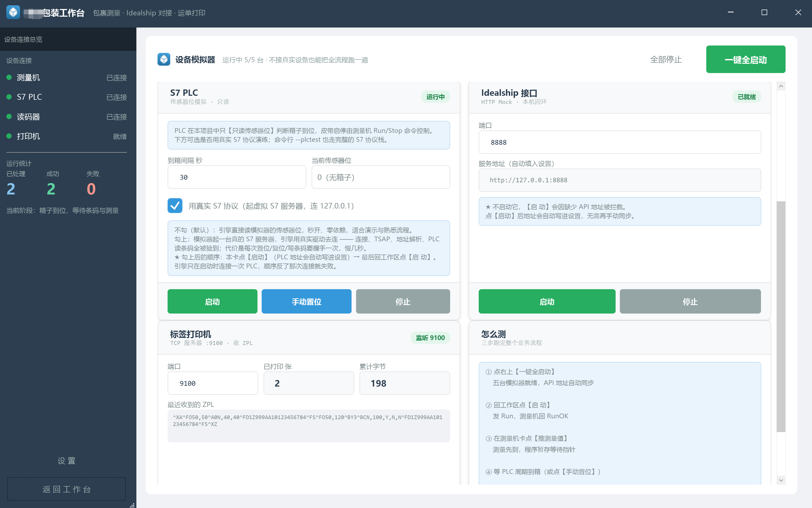Stop the Idealship 接口 with 停止
This screenshot has width=812, height=508.
690,301
